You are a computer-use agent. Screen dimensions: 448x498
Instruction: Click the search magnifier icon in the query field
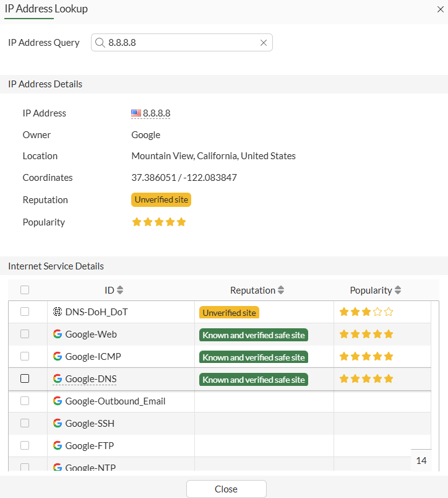click(100, 42)
